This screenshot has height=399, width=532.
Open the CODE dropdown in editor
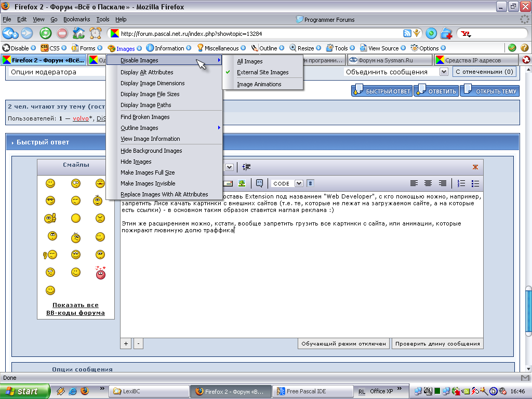click(x=299, y=183)
